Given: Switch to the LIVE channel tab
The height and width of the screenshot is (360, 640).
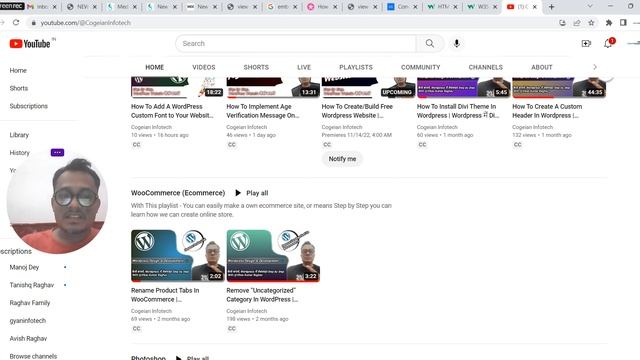Looking at the screenshot, I should [x=304, y=67].
